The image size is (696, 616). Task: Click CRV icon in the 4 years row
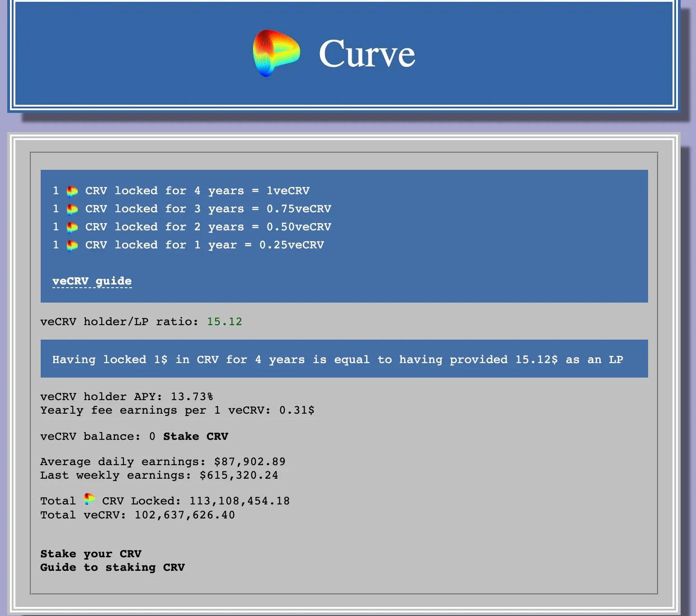pyautogui.click(x=72, y=191)
